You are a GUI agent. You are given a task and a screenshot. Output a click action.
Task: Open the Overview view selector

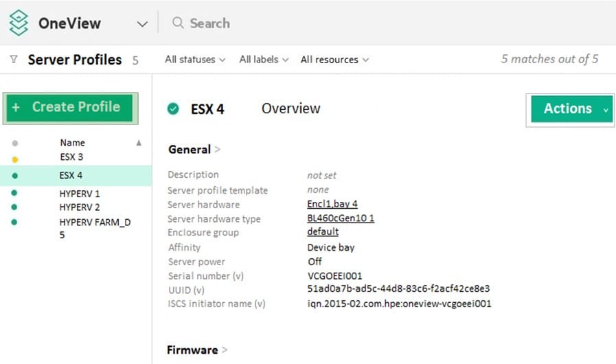point(290,109)
